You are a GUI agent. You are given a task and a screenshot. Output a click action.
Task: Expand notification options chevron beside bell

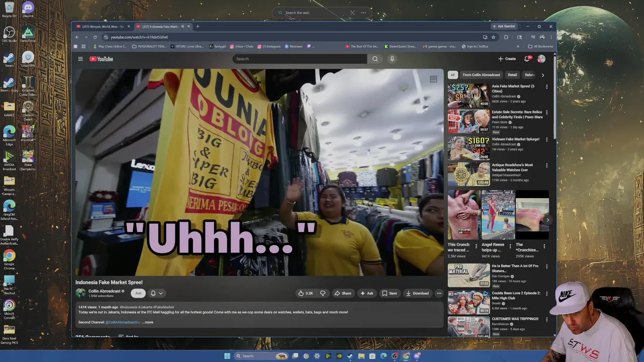pyautogui.click(x=161, y=293)
